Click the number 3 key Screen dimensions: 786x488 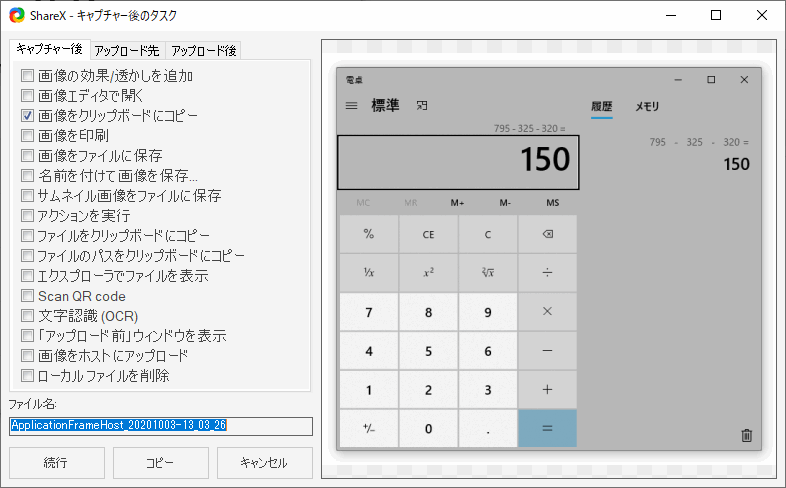coord(488,389)
